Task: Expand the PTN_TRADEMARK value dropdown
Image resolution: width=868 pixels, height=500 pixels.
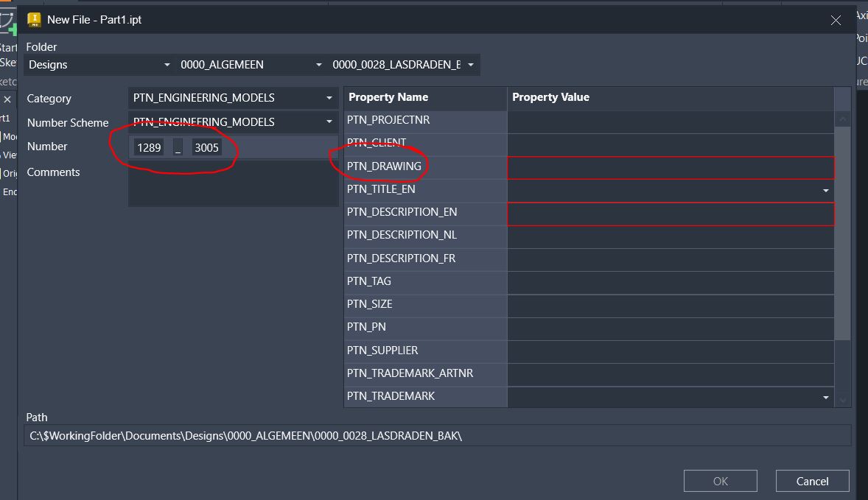Action: (826, 398)
